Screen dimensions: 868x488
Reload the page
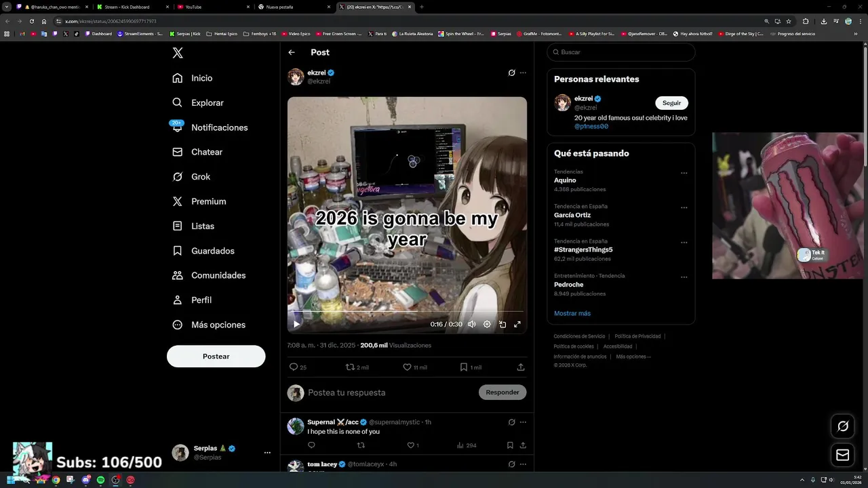coord(31,21)
